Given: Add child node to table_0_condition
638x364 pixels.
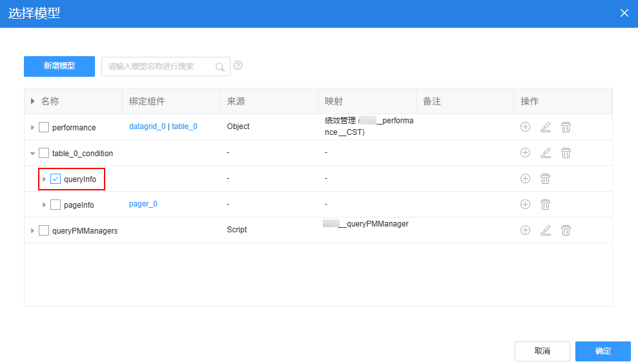Looking at the screenshot, I should (525, 152).
